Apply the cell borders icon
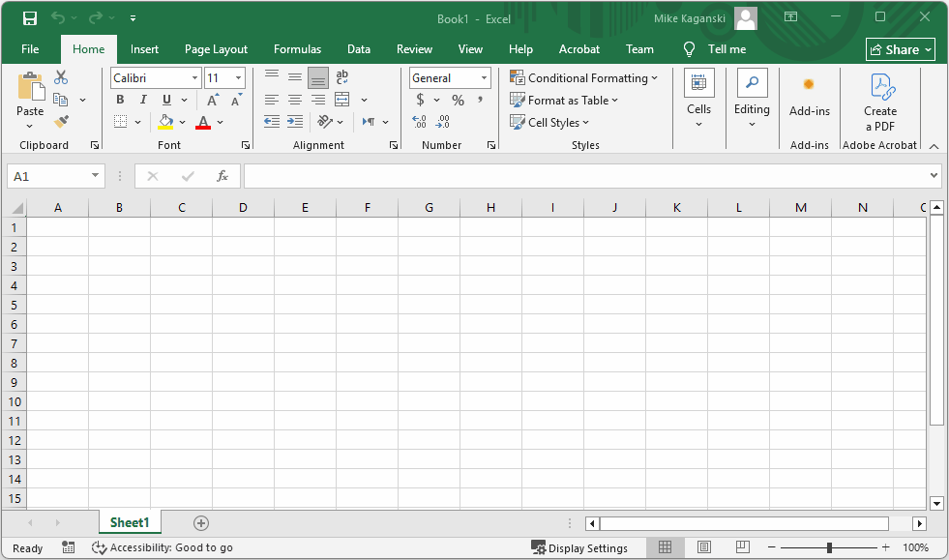The width and height of the screenshot is (949, 560). point(121,122)
